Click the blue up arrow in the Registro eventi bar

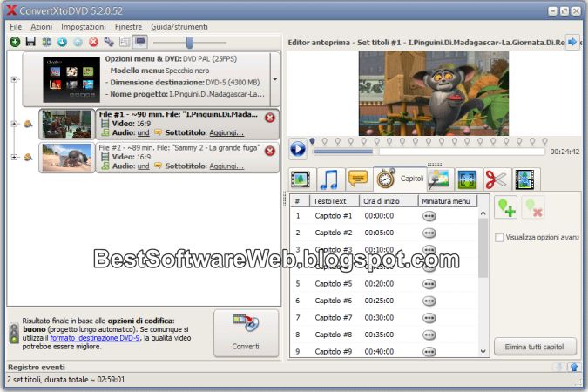[574, 368]
